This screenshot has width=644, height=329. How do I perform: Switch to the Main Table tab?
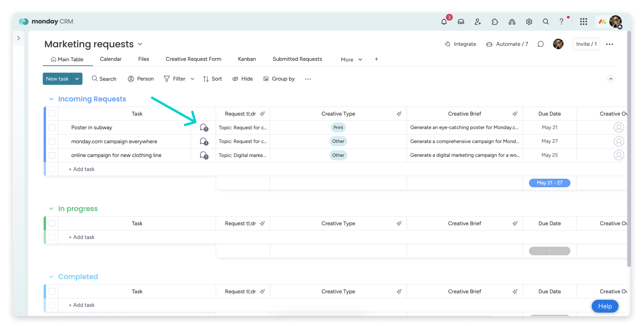(x=67, y=59)
